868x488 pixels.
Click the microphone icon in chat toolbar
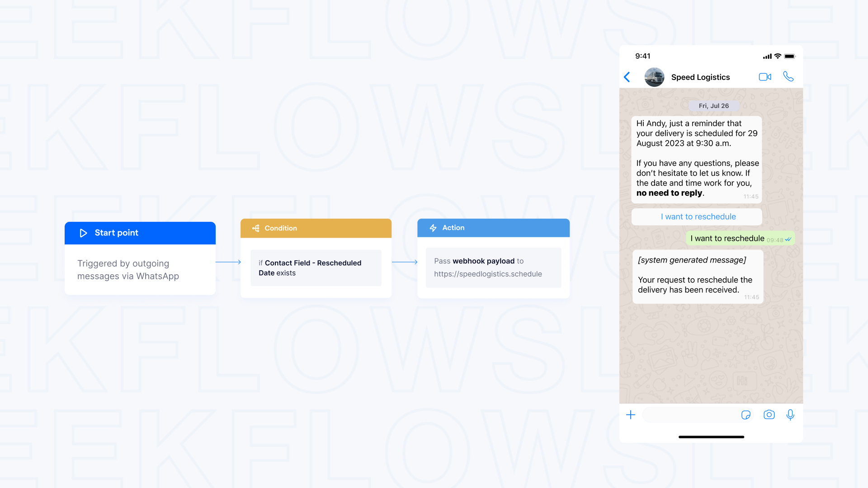[789, 415]
